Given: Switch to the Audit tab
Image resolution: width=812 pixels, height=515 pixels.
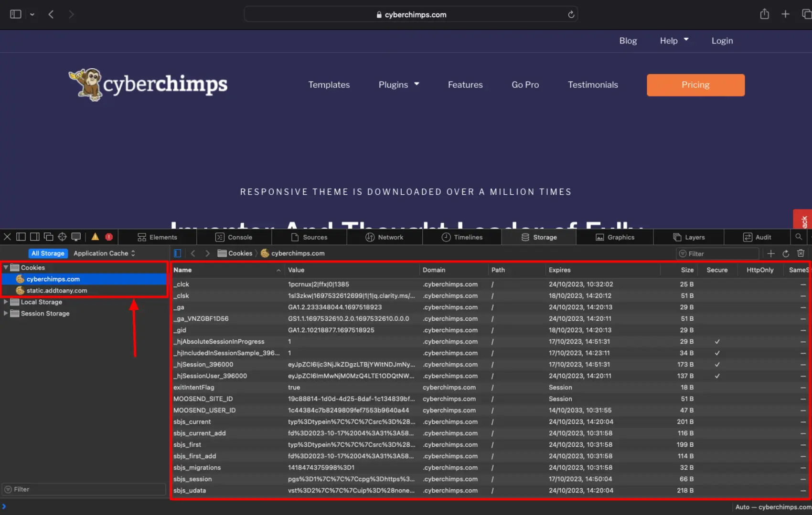Looking at the screenshot, I should click(757, 237).
